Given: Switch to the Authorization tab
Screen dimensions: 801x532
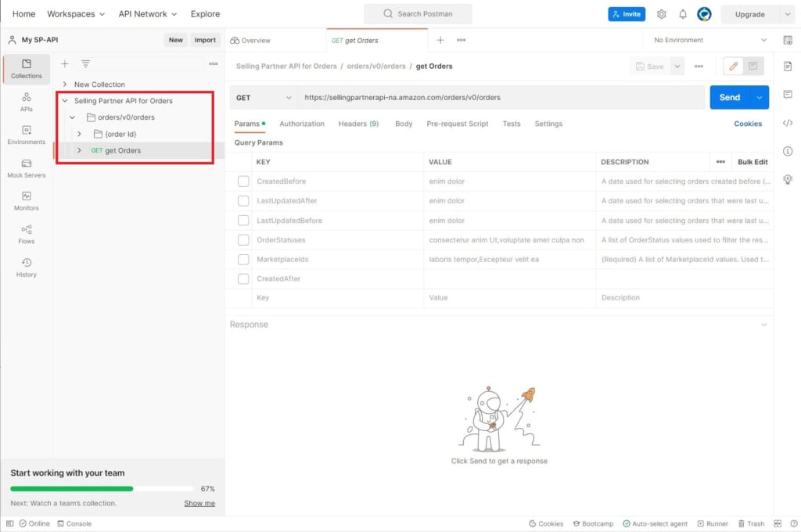Looking at the screenshot, I should pos(302,124).
